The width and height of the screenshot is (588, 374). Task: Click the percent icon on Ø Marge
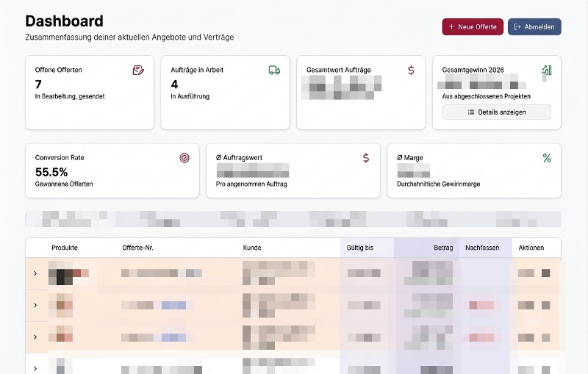tap(547, 158)
